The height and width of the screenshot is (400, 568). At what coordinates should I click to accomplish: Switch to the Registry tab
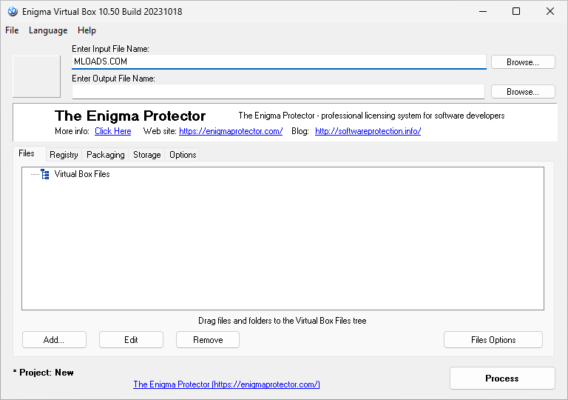pyautogui.click(x=64, y=155)
